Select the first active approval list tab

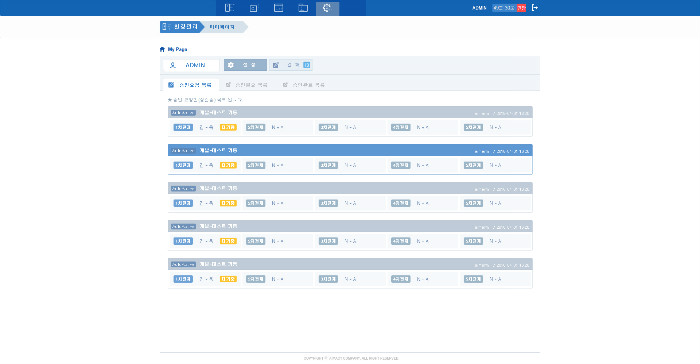(191, 84)
